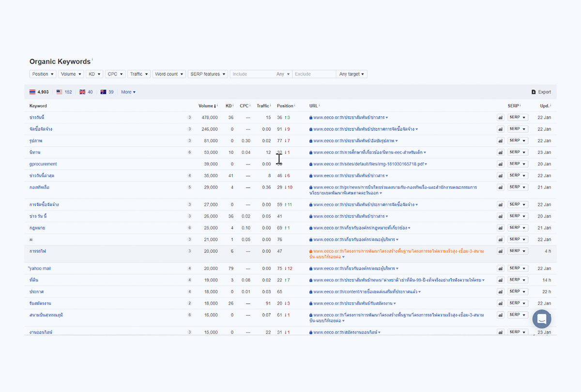Select the Australia flag country filter
581x392 pixels.
point(107,92)
